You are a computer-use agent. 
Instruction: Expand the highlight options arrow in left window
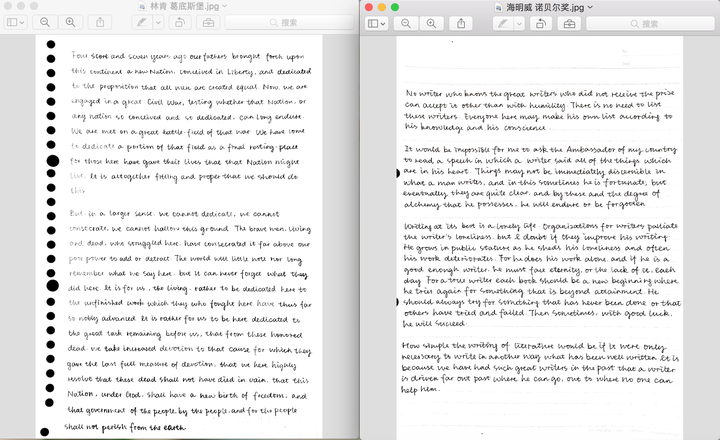point(158,22)
